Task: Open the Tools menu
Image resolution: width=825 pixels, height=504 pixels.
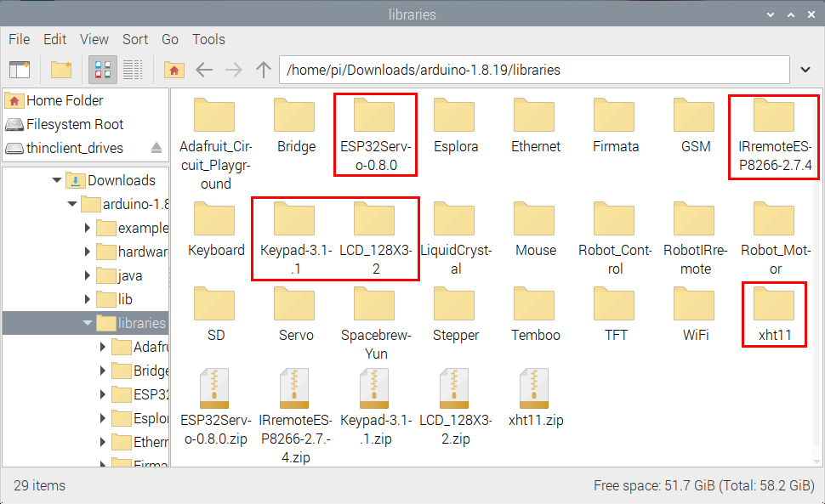Action: [x=208, y=39]
